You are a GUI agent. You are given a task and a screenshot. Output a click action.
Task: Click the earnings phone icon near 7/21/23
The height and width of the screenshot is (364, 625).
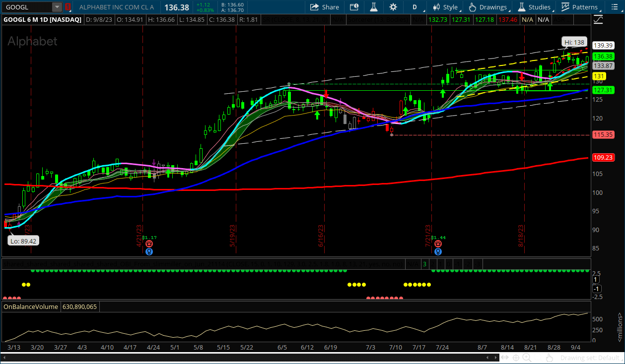tap(438, 244)
